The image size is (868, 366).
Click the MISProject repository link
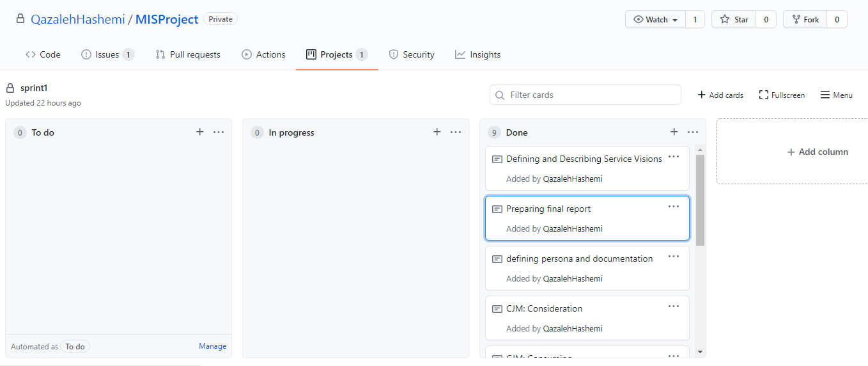pos(167,19)
